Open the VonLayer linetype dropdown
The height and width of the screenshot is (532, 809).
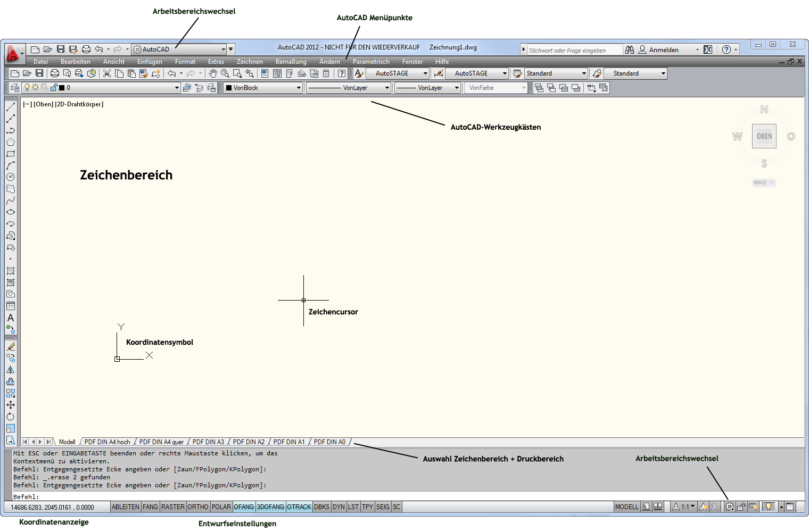pos(387,88)
